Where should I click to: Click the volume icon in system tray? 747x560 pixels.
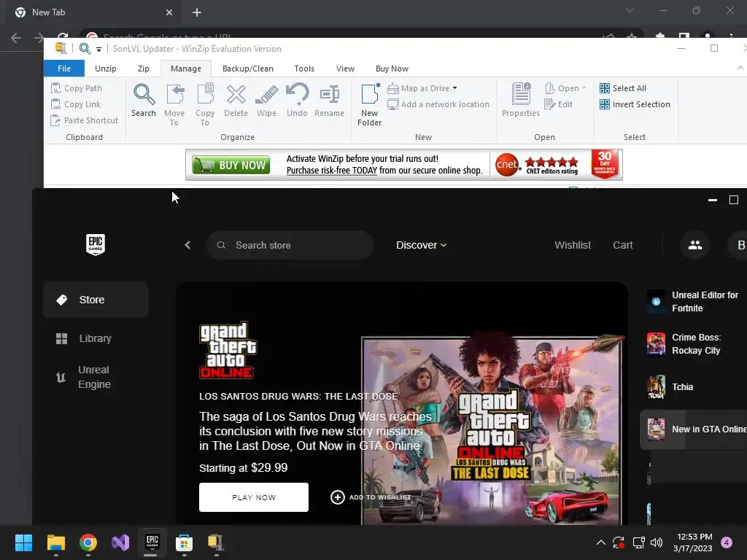[657, 542]
